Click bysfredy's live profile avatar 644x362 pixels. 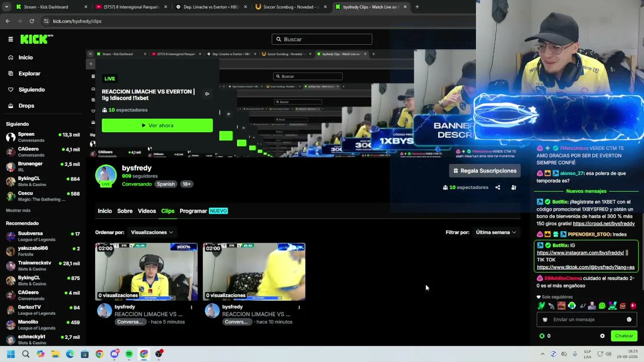pyautogui.click(x=106, y=176)
